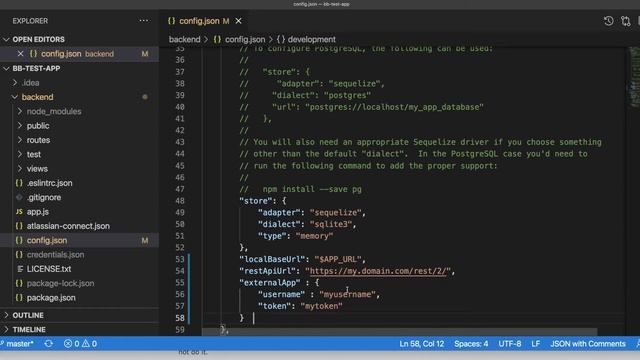This screenshot has height=360, width=640.
Task: Close the config.json editor tab
Action: [x=238, y=21]
